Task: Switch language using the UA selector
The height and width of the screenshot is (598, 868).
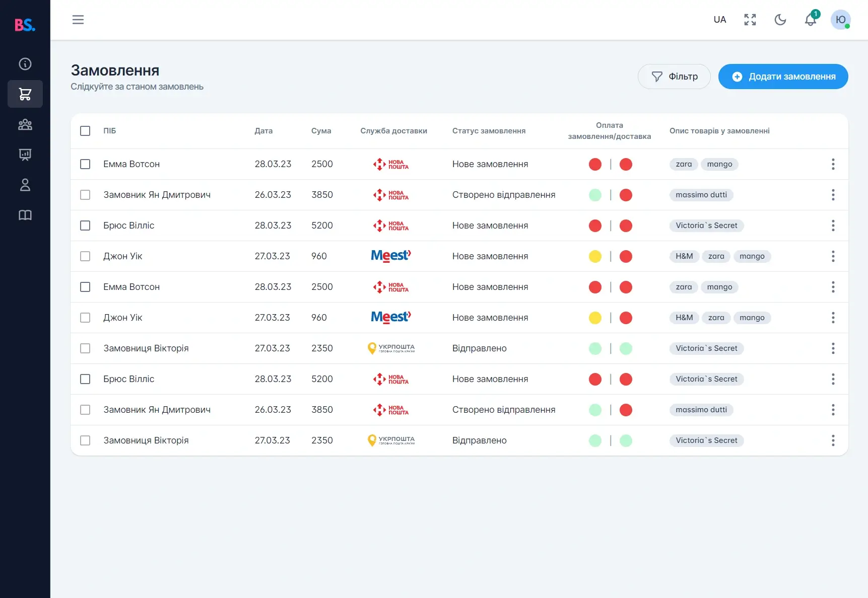Action: tap(720, 20)
